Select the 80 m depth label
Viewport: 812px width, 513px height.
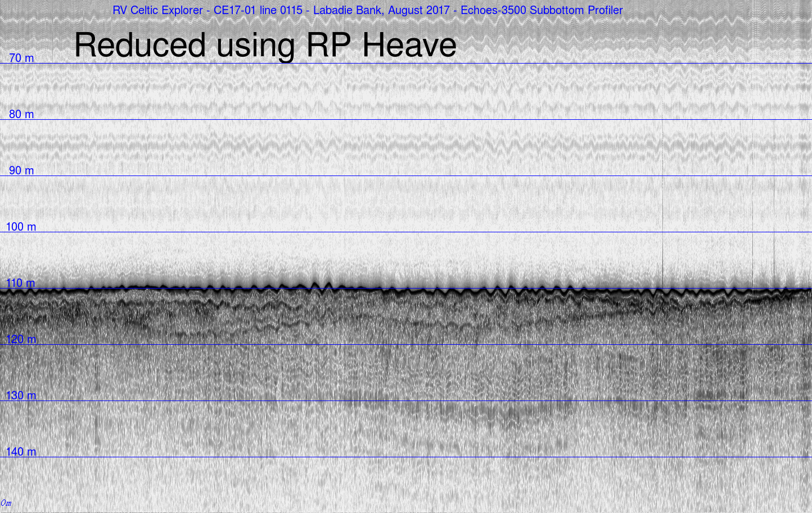[x=21, y=114]
